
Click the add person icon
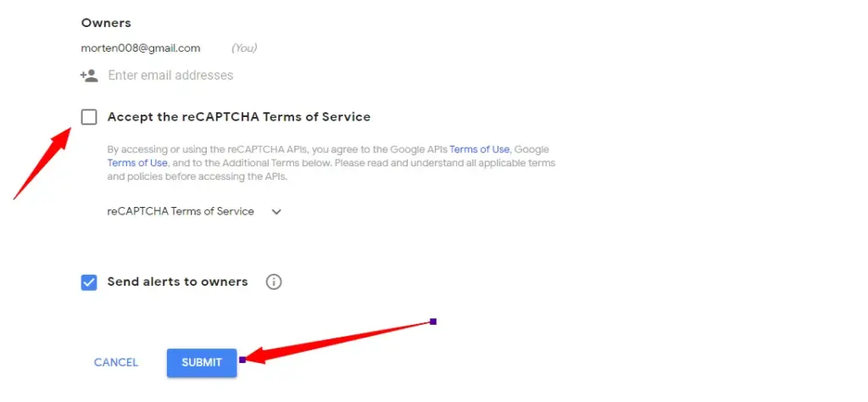(x=88, y=75)
